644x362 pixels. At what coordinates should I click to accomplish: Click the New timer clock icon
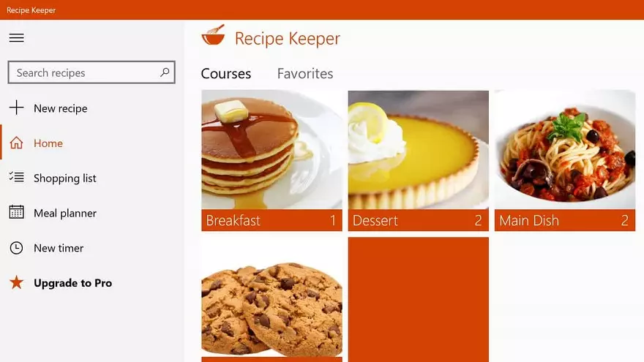tap(16, 248)
